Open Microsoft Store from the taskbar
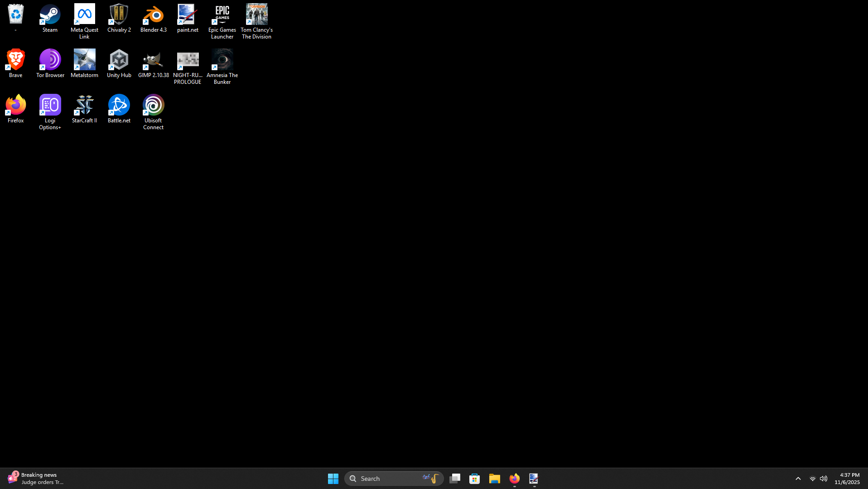Screen dimensions: 868x489 pos(474,479)
